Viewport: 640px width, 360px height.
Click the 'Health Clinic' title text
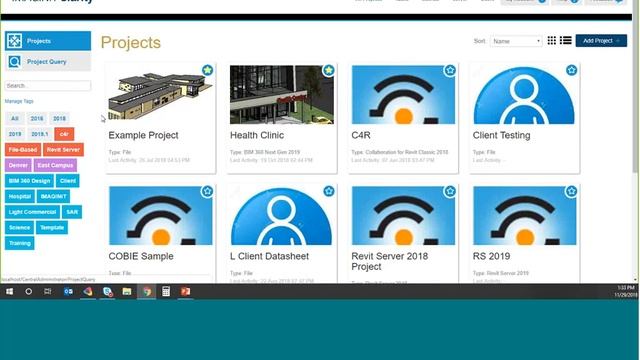tap(257, 135)
